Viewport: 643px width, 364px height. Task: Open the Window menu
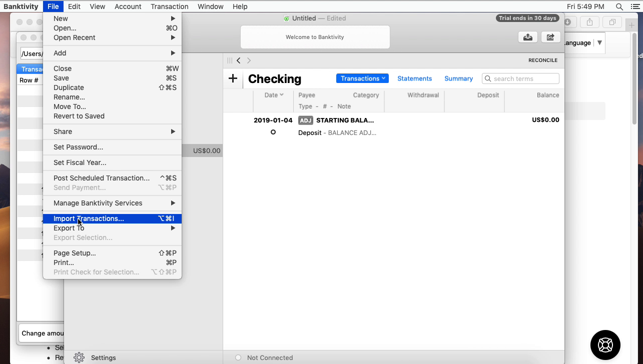210,6
